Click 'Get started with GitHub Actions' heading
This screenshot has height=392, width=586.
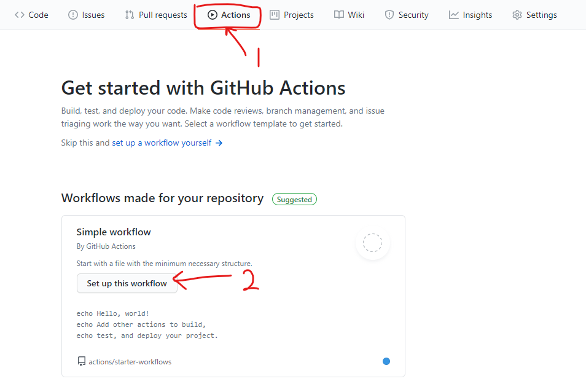[203, 88]
